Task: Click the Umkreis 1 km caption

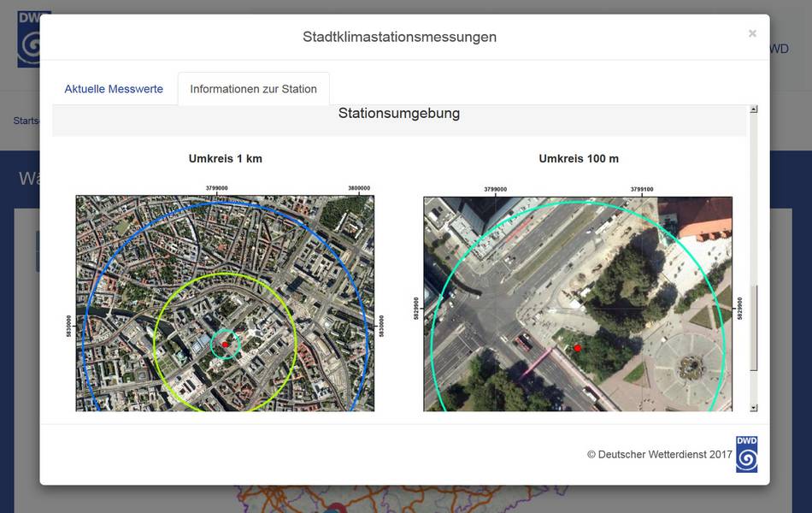Action: (225, 159)
